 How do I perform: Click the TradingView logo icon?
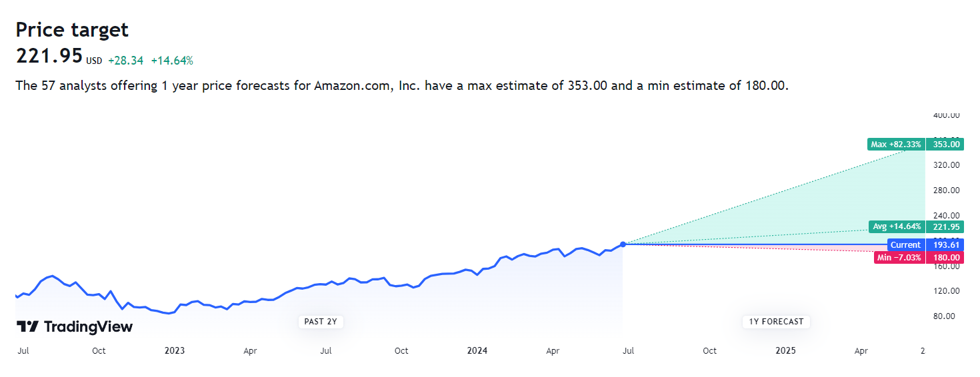pos(28,326)
